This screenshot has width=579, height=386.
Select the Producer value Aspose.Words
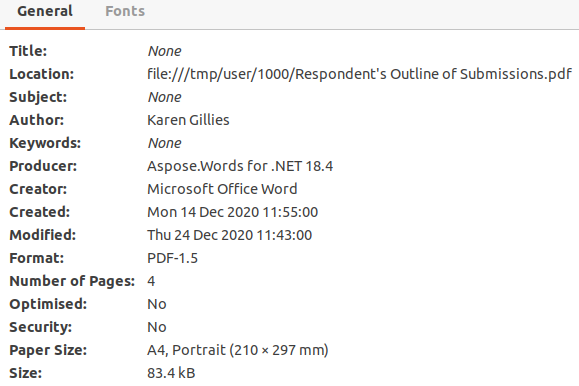pyautogui.click(x=240, y=166)
